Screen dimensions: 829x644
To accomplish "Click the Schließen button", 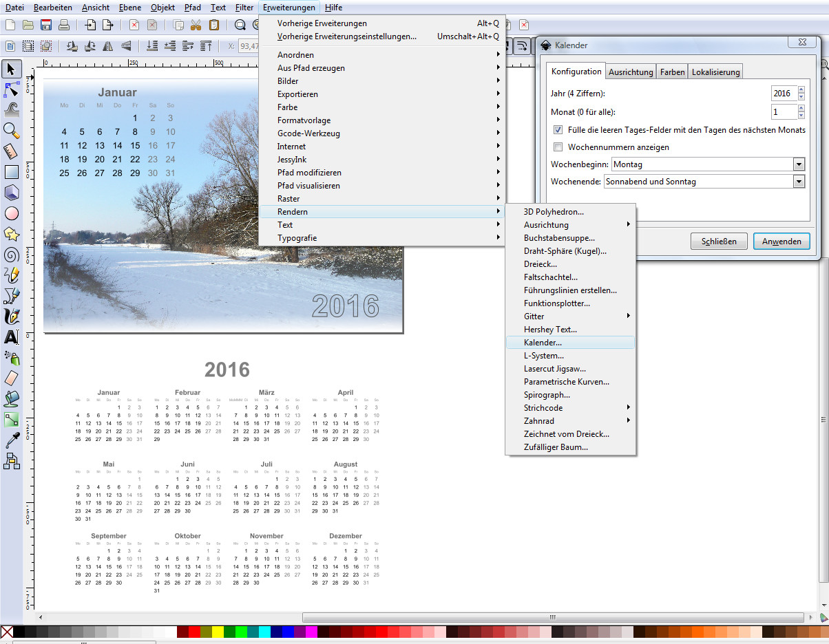I will pos(719,241).
